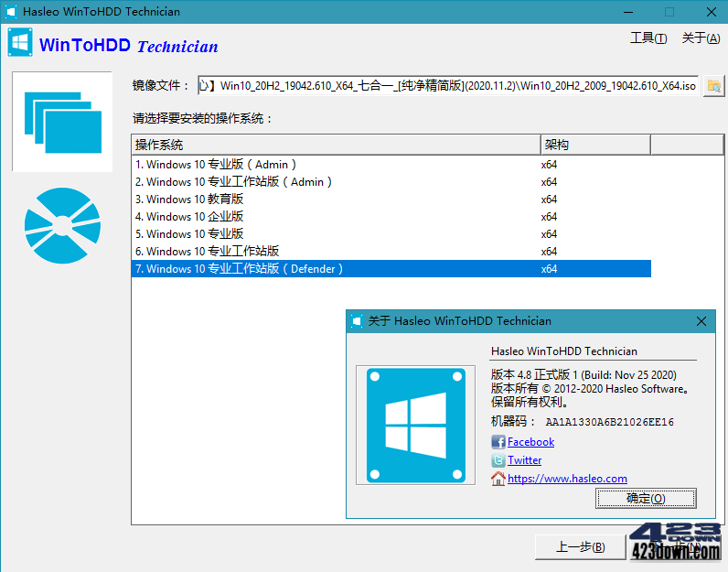728x572 pixels.
Task: Select row 4. Windows 10 企业版
Action: [391, 217]
